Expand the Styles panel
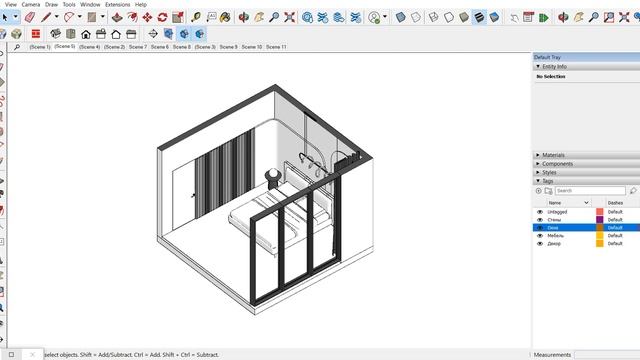 point(538,172)
